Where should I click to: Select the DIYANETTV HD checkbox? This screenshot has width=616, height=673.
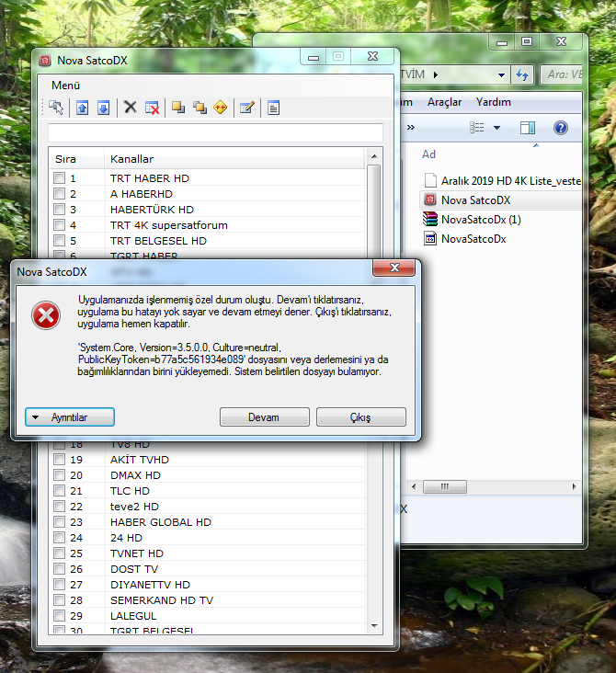[x=59, y=584]
